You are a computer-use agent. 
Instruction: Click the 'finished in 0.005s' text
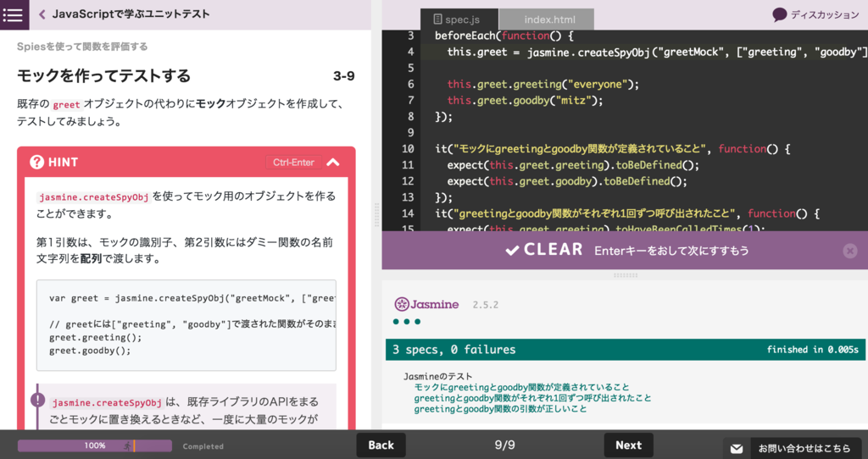(x=812, y=350)
